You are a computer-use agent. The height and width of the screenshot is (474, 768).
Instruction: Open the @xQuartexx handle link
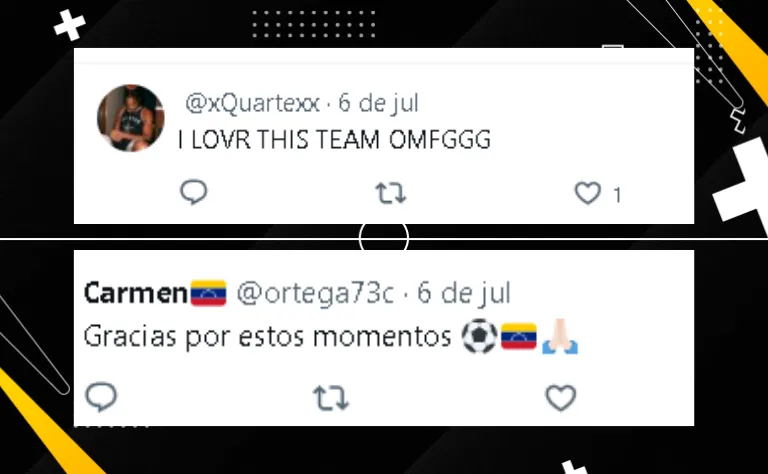252,103
